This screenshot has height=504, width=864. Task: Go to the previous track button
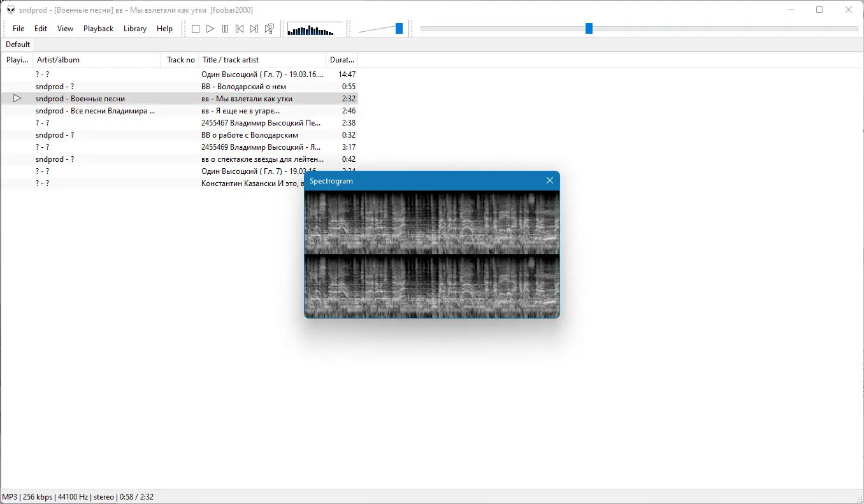pyautogui.click(x=240, y=29)
